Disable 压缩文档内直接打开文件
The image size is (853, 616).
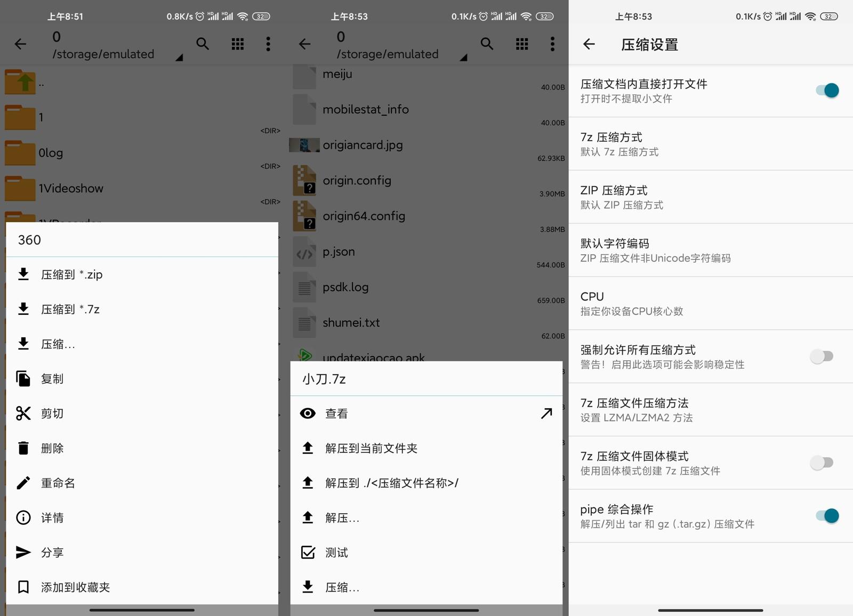click(x=826, y=90)
